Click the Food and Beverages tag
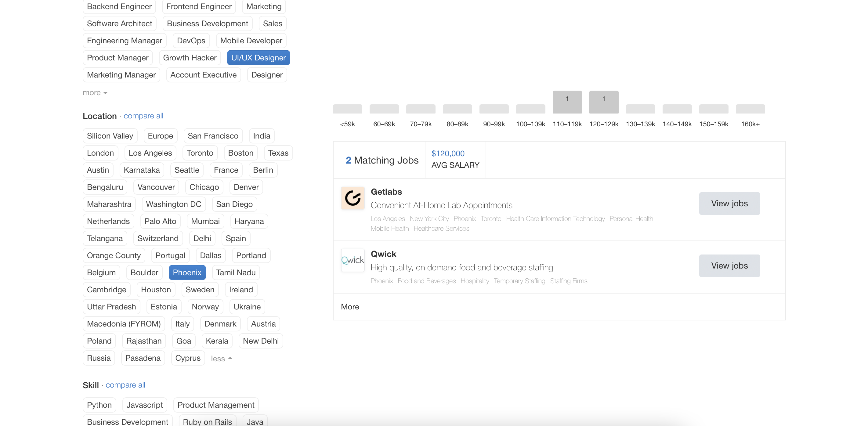This screenshot has height=426, width=868. tap(426, 281)
